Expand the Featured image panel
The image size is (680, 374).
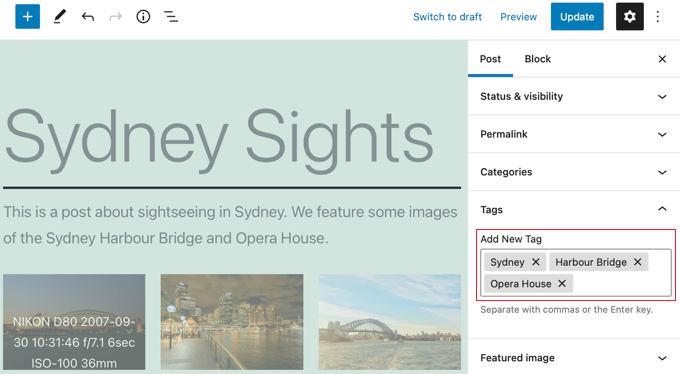pyautogui.click(x=574, y=358)
